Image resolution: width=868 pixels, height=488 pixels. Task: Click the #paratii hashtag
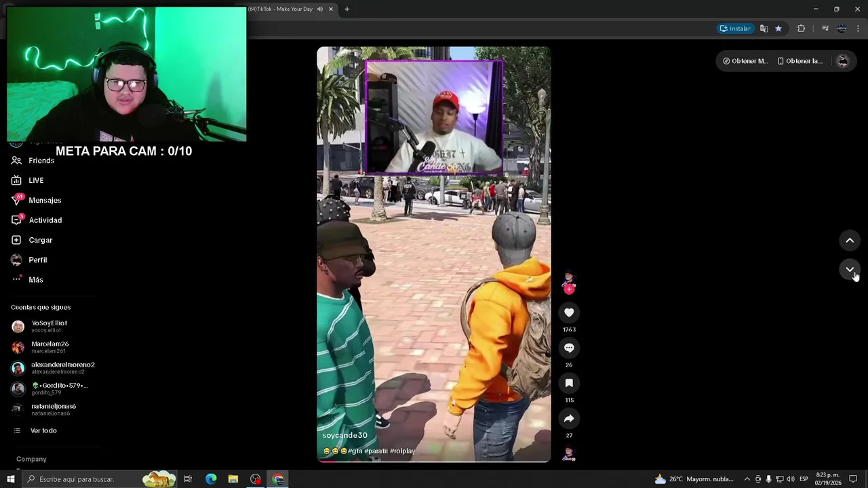[376, 451]
